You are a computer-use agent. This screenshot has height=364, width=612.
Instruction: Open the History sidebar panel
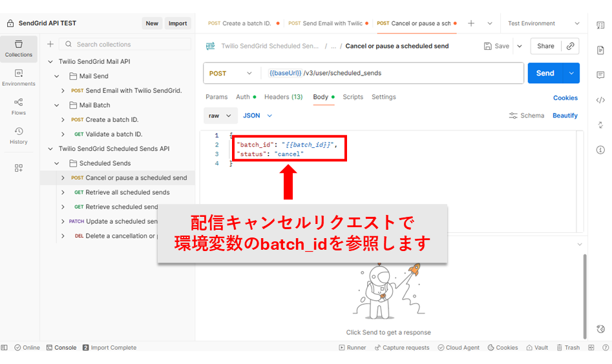[x=18, y=136]
